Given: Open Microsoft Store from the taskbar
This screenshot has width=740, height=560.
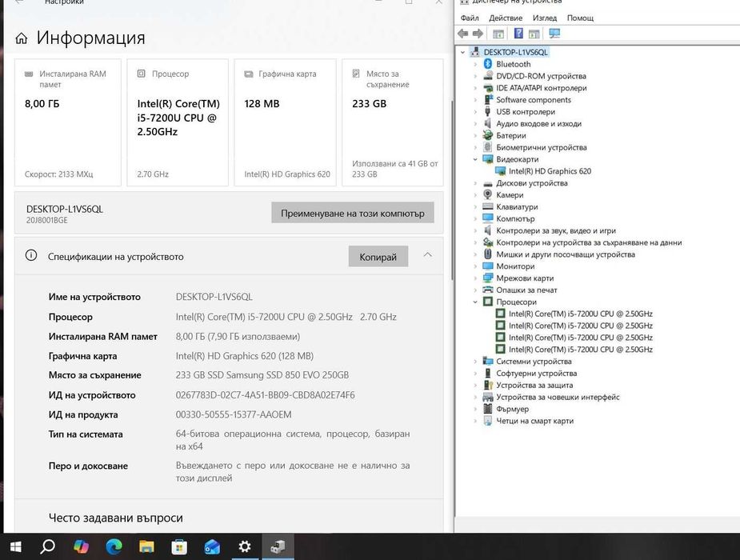Looking at the screenshot, I should 179,546.
